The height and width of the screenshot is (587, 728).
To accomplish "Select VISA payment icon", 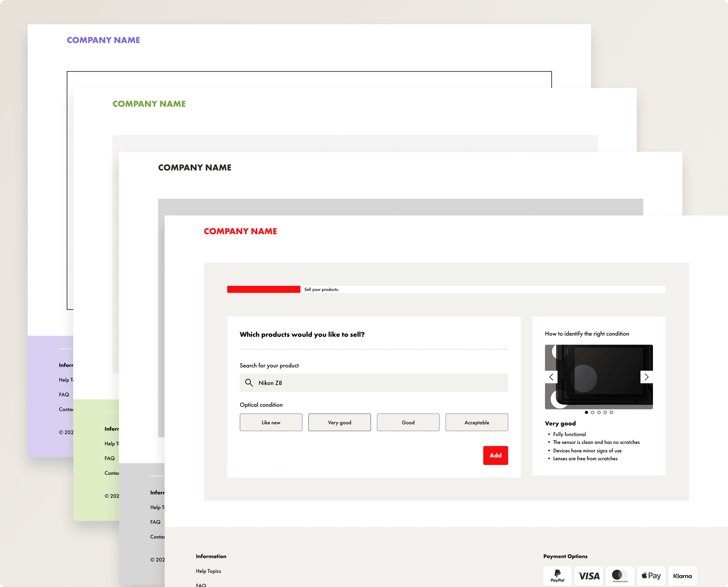I will pyautogui.click(x=588, y=575).
